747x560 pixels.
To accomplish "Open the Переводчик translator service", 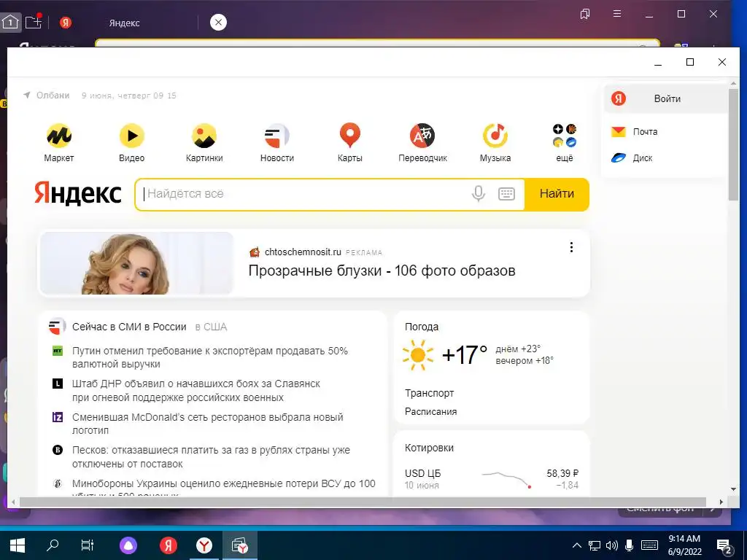I will point(422,142).
